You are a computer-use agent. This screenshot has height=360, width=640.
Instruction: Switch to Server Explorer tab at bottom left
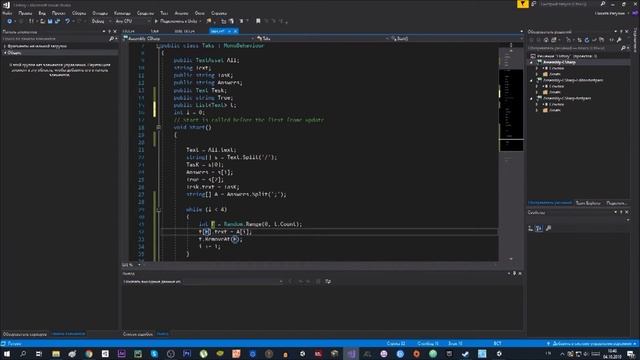click(24, 334)
